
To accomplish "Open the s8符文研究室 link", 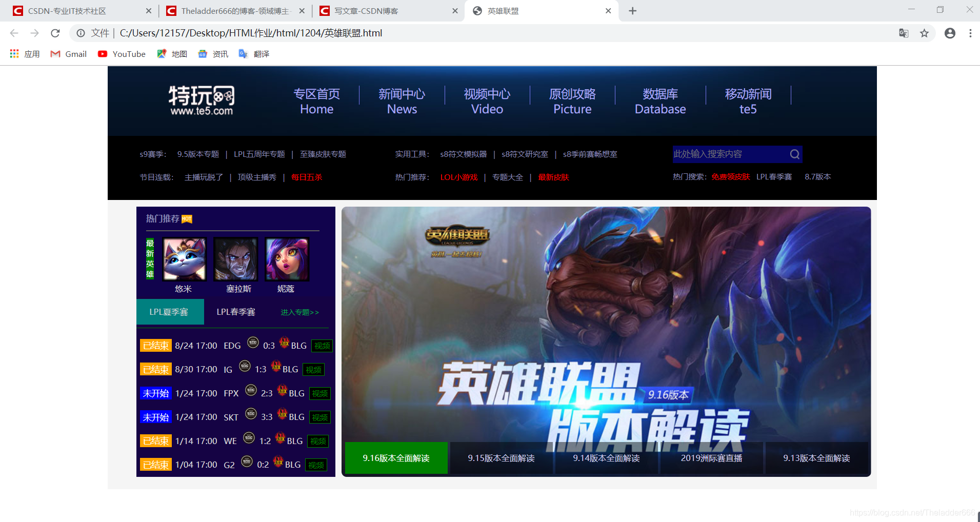I will point(525,154).
